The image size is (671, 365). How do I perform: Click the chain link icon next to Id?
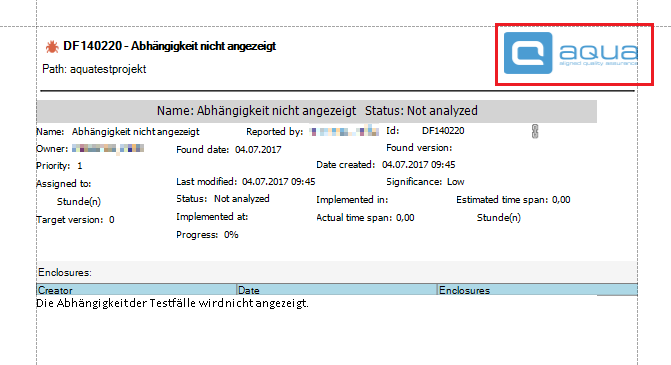[535, 131]
